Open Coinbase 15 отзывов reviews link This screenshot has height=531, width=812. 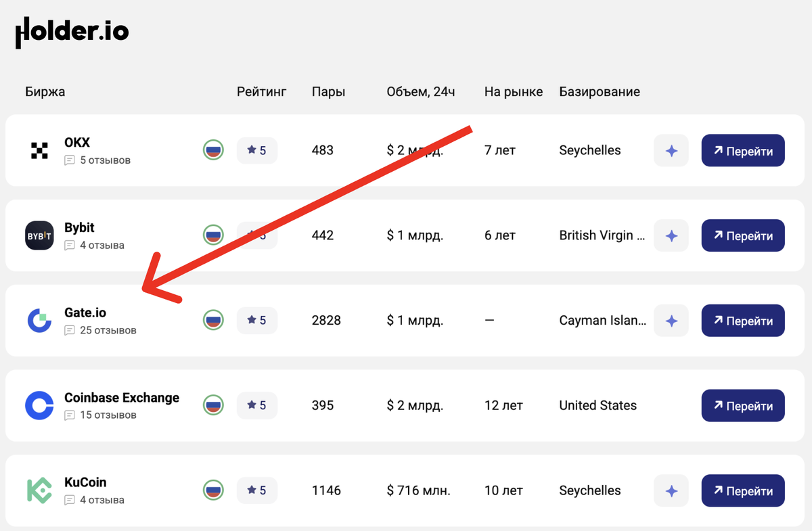pyautogui.click(x=100, y=415)
